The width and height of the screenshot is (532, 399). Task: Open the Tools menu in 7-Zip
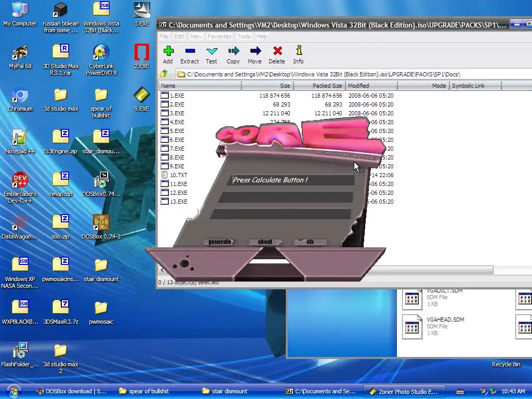(x=244, y=36)
